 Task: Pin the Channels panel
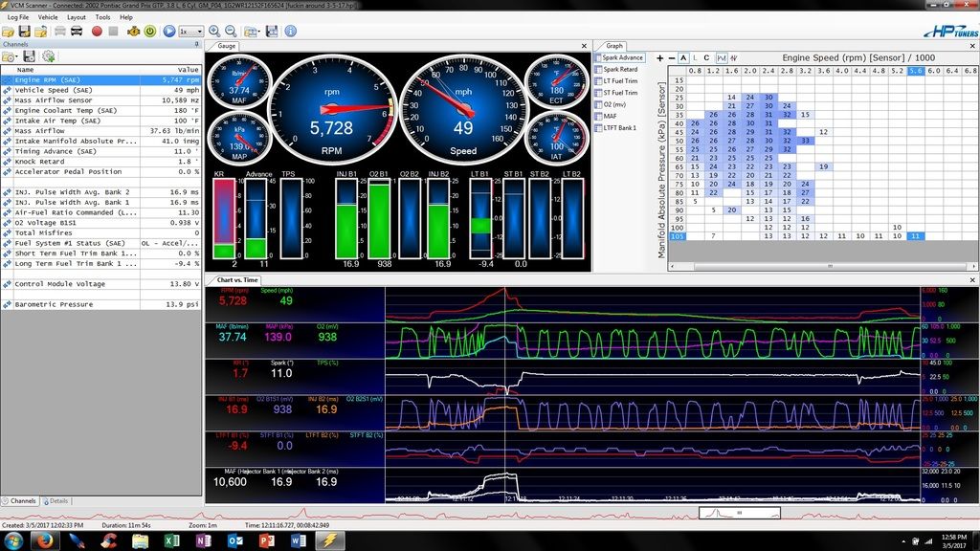(197, 44)
